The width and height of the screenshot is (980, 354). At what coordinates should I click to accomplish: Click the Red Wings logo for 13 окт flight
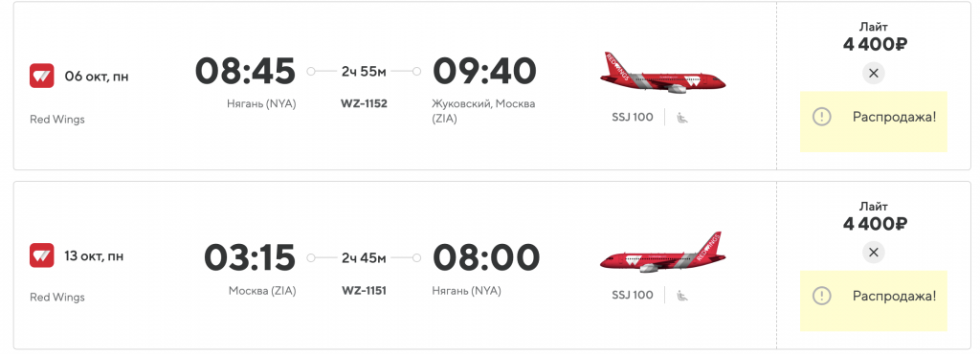pos(42,255)
